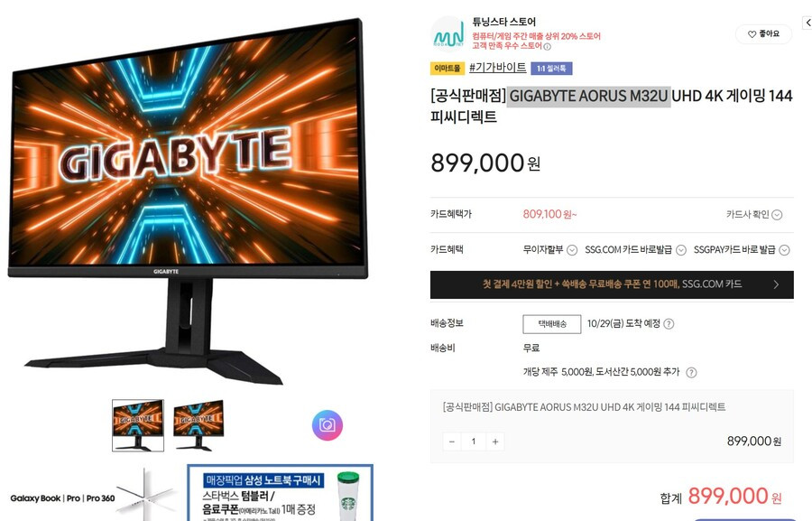
Task: Open the camera image search icon
Action: tap(327, 425)
